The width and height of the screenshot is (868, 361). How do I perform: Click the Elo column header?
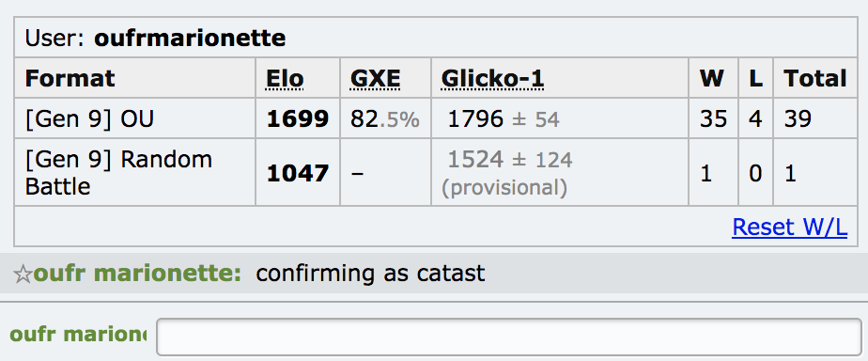[x=285, y=79]
